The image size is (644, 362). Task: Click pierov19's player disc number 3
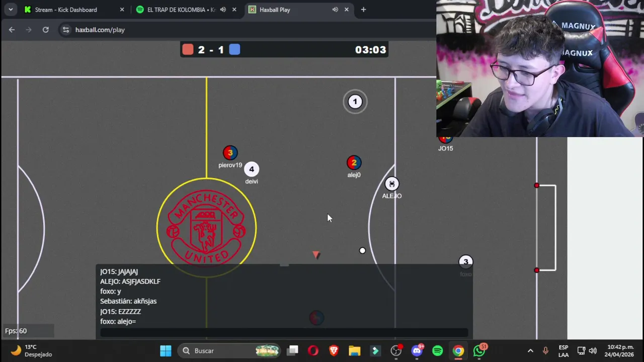(x=230, y=153)
